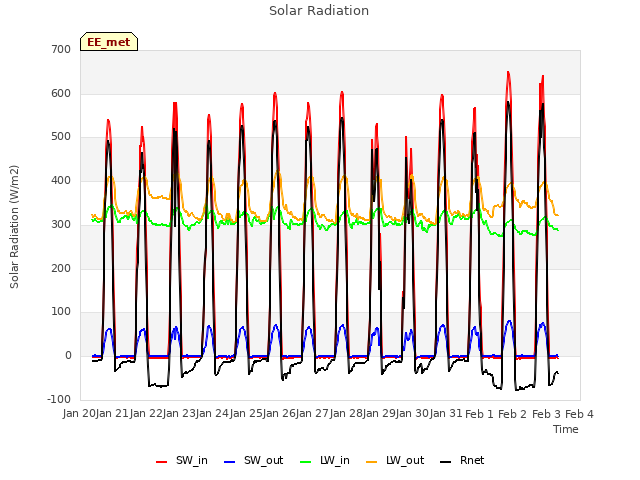
Task: Click the 500 y-axis tick label
Action: click(x=61, y=137)
